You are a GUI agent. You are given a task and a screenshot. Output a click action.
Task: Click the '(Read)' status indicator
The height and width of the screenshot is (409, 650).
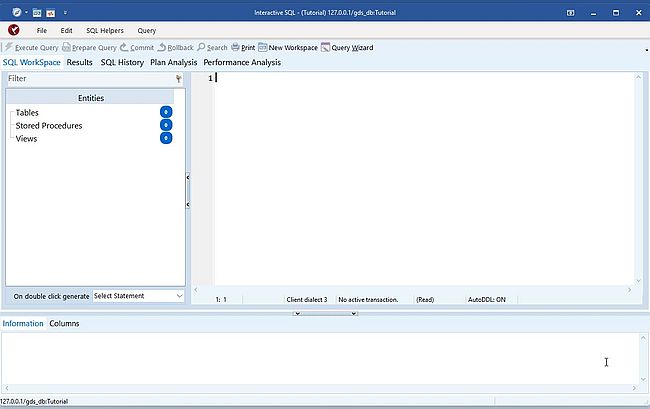point(425,300)
